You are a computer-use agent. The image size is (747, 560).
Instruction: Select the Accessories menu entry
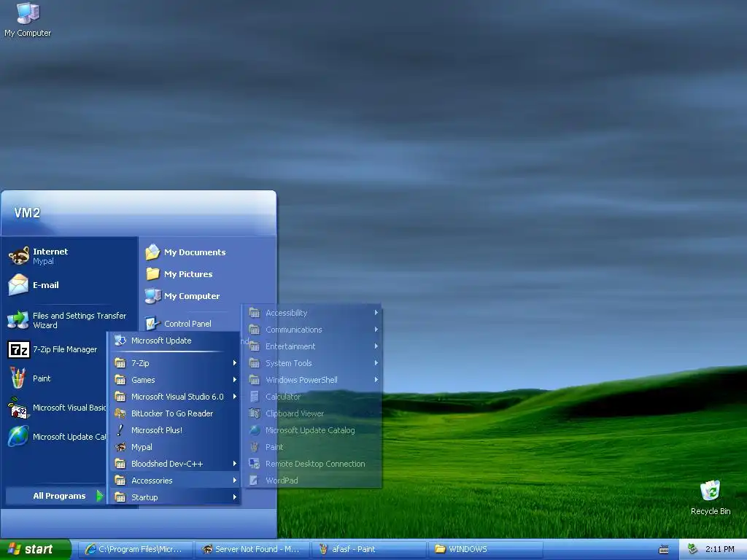pos(175,480)
